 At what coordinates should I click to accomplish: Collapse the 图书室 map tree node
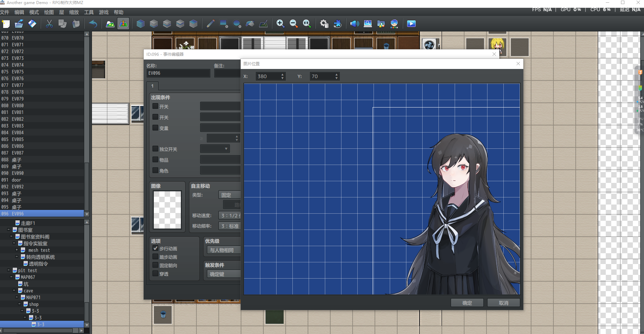click(x=8, y=230)
